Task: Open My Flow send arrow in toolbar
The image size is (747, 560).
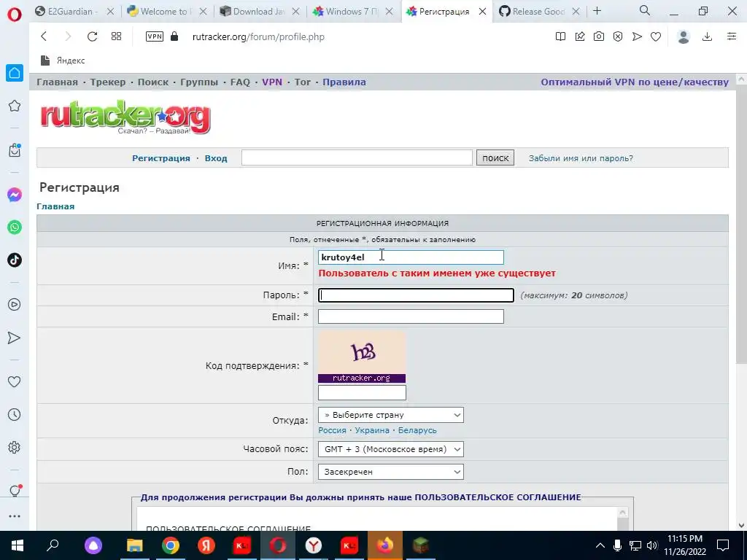Action: click(x=637, y=36)
